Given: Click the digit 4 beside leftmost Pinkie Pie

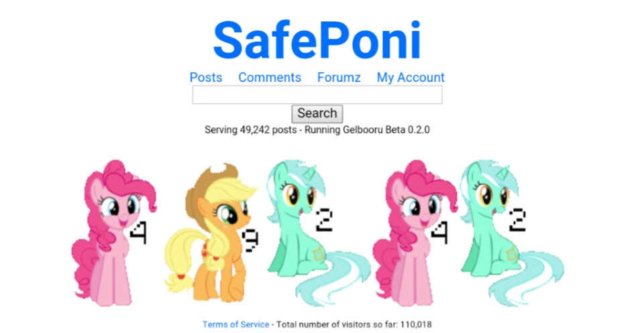Looking at the screenshot, I should (x=138, y=232).
